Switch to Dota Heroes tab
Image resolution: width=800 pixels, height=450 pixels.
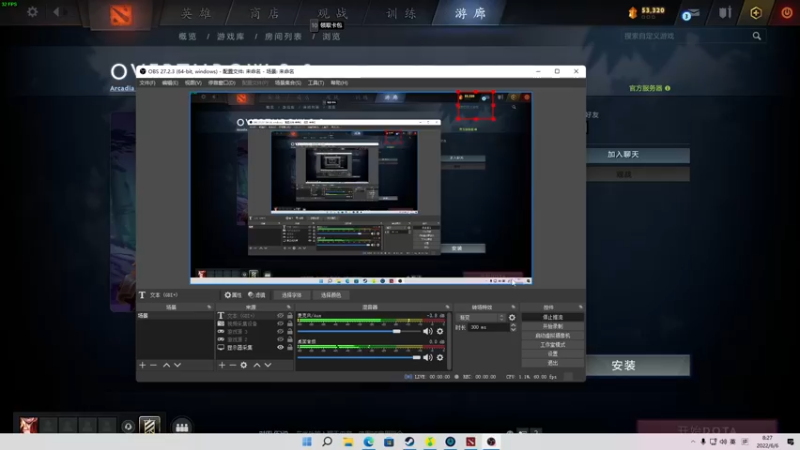point(196,13)
